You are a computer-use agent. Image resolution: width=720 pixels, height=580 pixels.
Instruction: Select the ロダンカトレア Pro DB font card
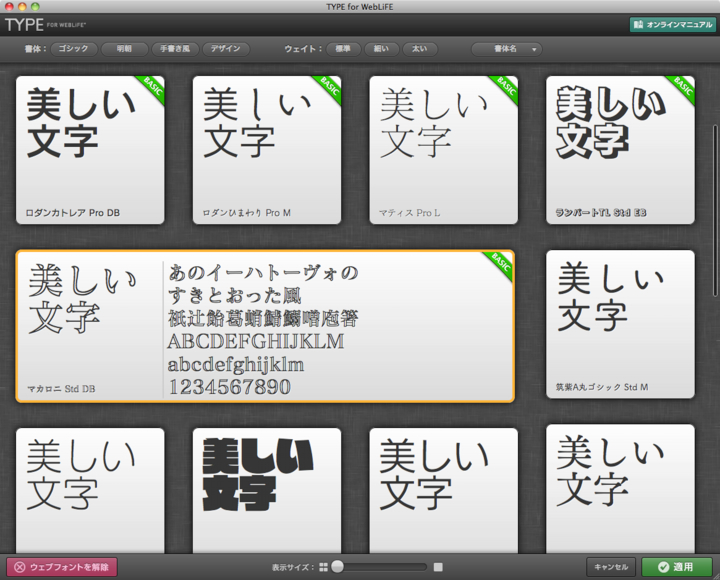click(x=90, y=150)
